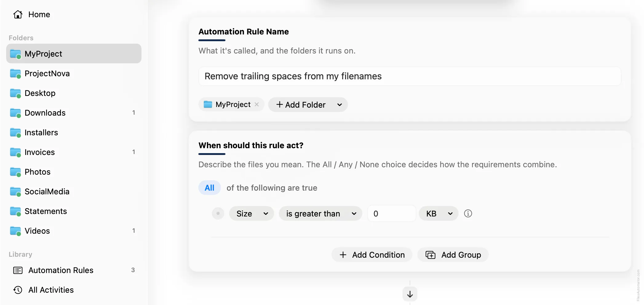Screen dimensions: 644x305
Task: Open the Size attribute dropdown
Action: (x=252, y=214)
